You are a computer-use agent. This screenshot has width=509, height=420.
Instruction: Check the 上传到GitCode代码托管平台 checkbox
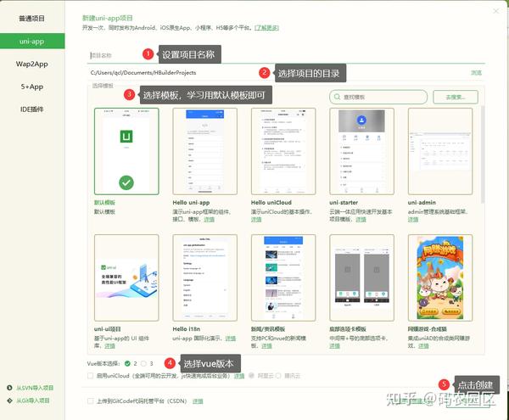point(90,401)
